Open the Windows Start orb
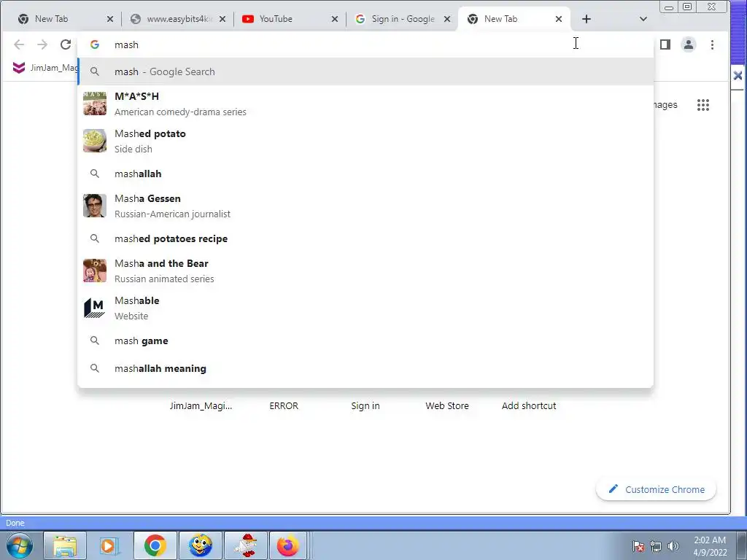 [20, 545]
